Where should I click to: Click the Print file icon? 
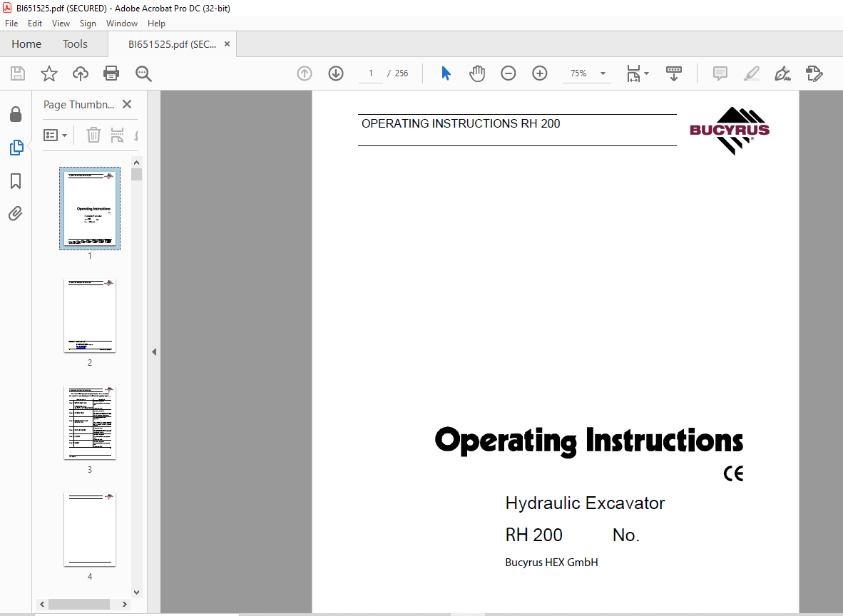point(111,73)
